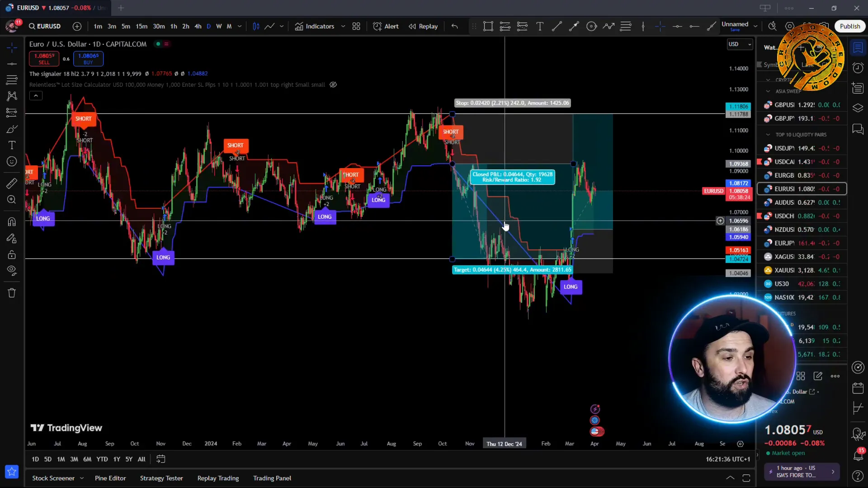Screen dimensions: 868x488
Task: Select the 1Y date range at chart bottom
Action: tap(117, 459)
